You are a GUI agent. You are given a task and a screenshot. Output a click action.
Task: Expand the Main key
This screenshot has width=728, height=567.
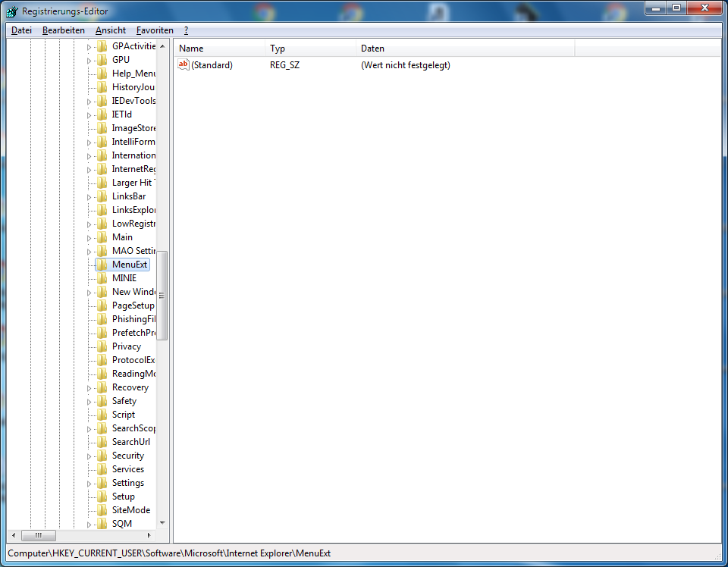89,238
